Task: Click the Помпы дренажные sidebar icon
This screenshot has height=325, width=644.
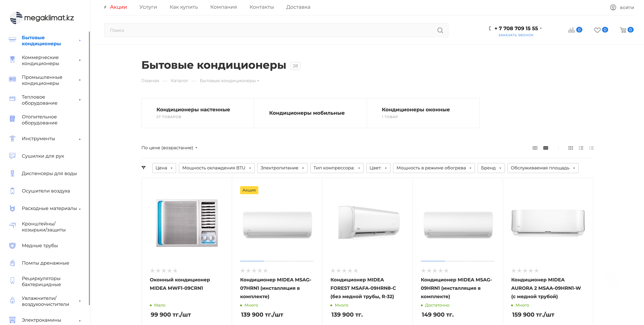Action: click(x=12, y=263)
